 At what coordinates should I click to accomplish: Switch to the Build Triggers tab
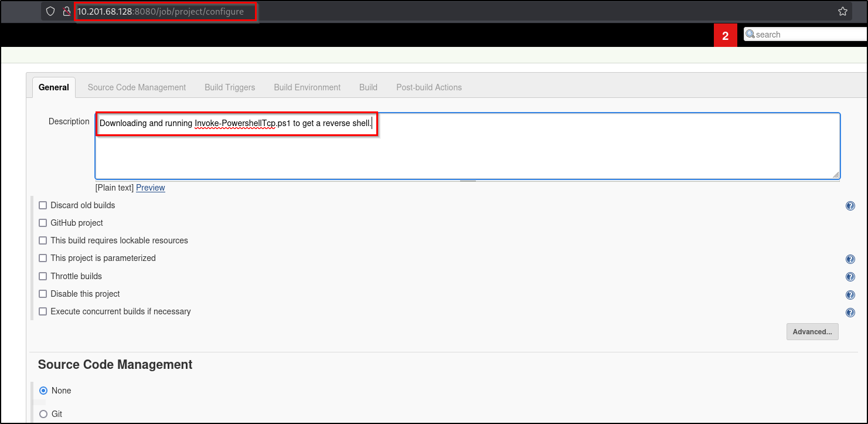click(229, 87)
